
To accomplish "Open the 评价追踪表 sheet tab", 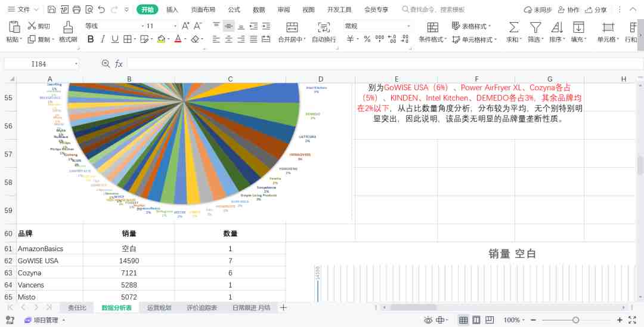I will click(x=202, y=307).
